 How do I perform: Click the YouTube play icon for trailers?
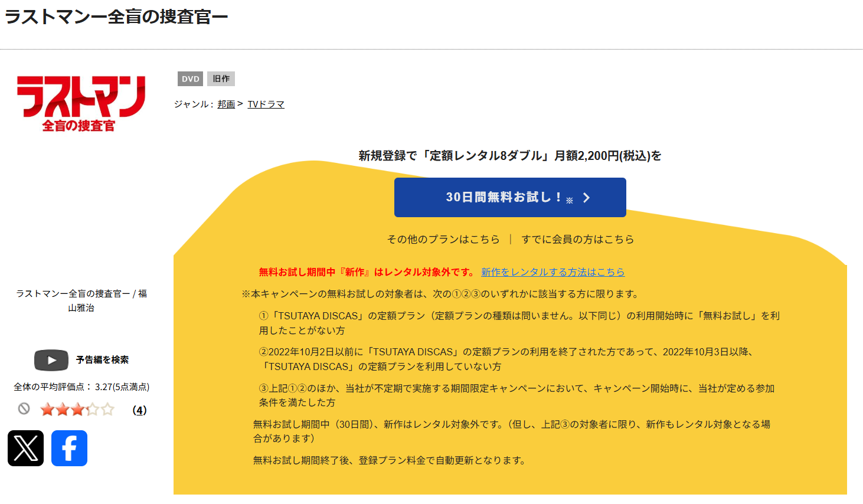pos(51,360)
